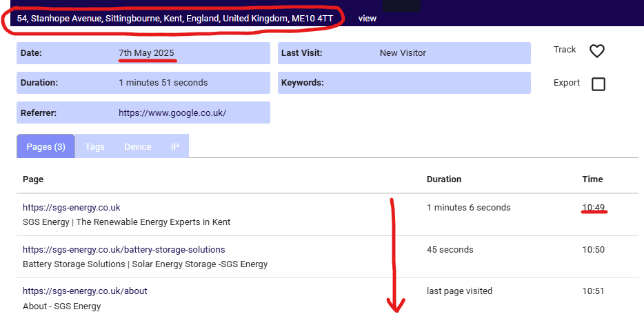Click the Export label
The width and height of the screenshot is (644, 332).
567,83
